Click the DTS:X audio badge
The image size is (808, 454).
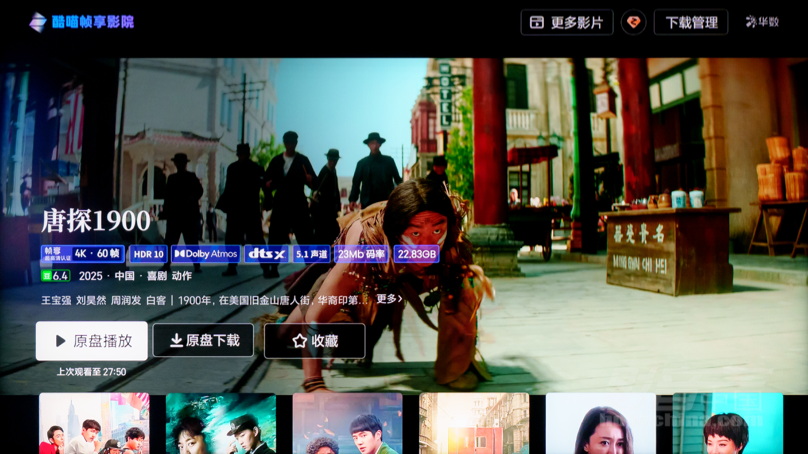coord(266,254)
